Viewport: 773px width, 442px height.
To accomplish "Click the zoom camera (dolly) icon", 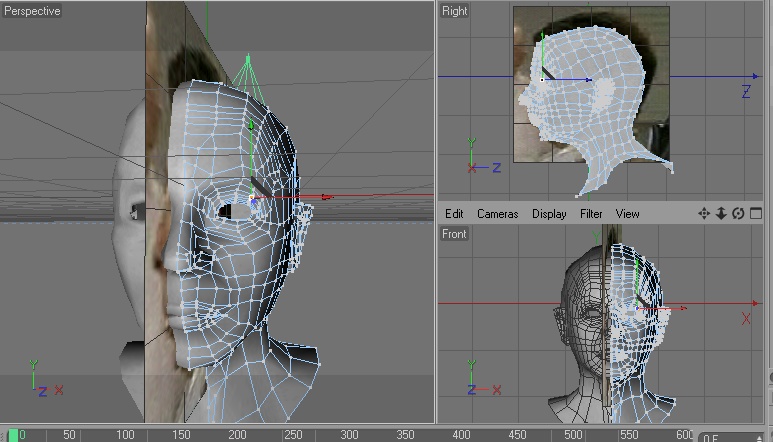I will click(721, 213).
